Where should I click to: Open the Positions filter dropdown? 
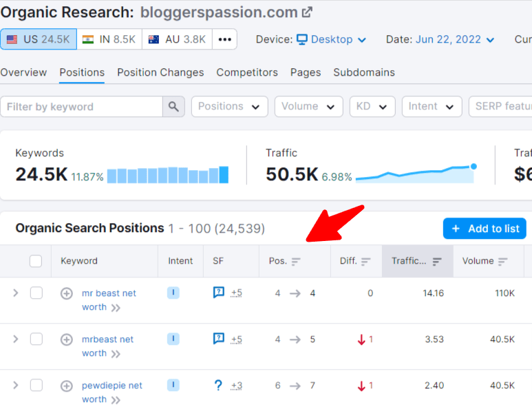(230, 107)
